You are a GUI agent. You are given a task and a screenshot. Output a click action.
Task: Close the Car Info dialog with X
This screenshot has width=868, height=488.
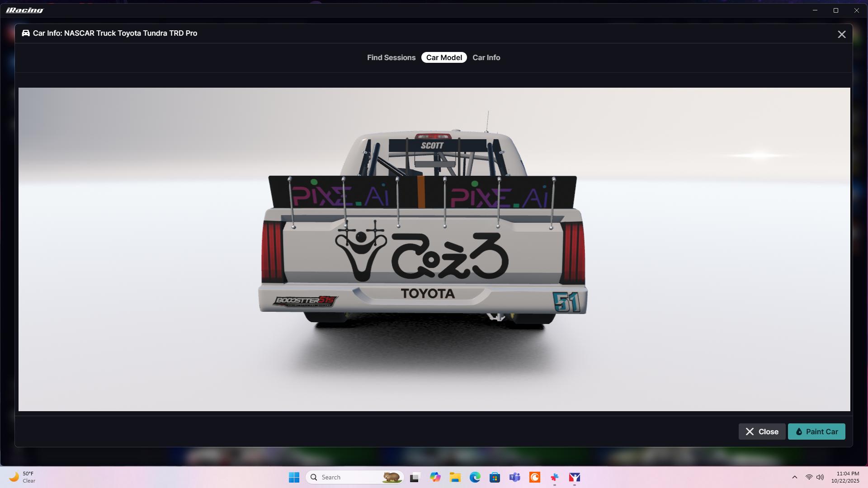pyautogui.click(x=841, y=34)
